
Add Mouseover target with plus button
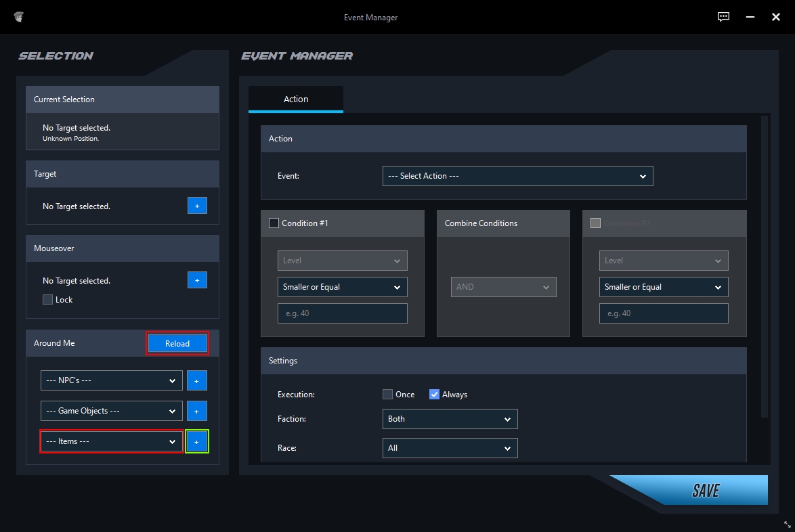(197, 280)
